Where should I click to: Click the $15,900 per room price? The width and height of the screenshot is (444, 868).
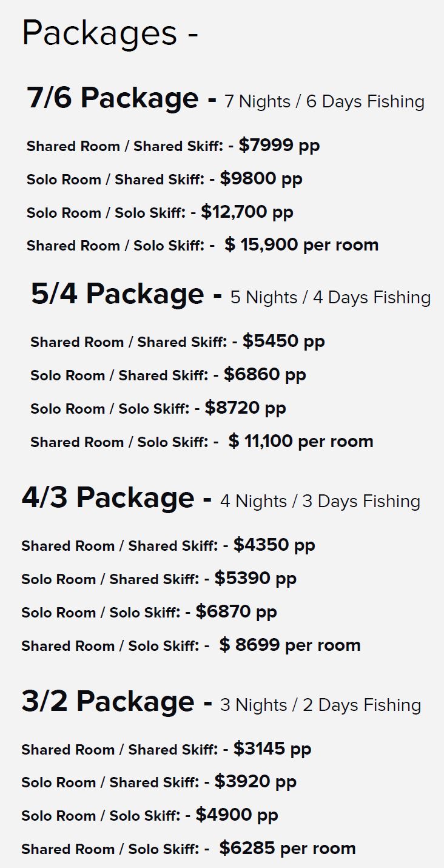click(x=301, y=245)
